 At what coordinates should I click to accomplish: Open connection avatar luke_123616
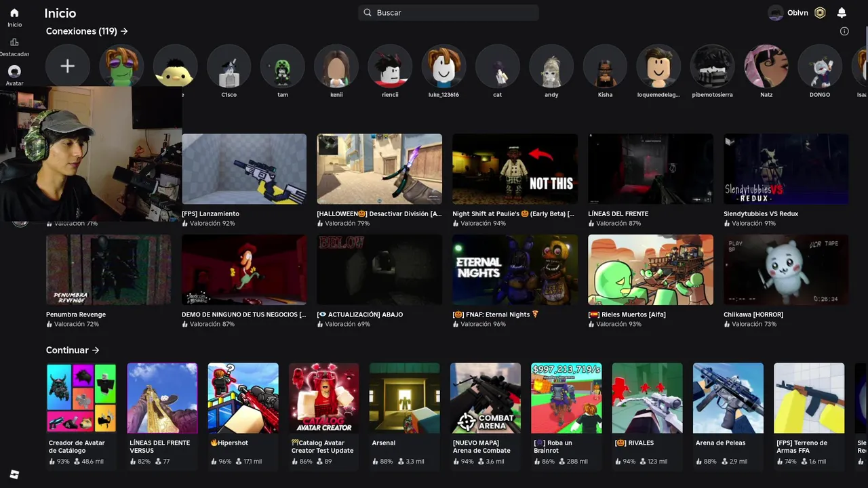(443, 66)
